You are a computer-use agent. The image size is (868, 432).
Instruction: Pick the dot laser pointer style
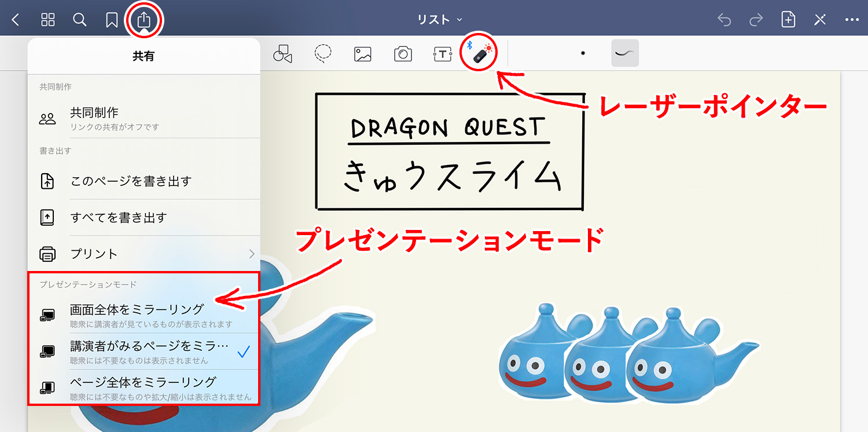tap(583, 53)
